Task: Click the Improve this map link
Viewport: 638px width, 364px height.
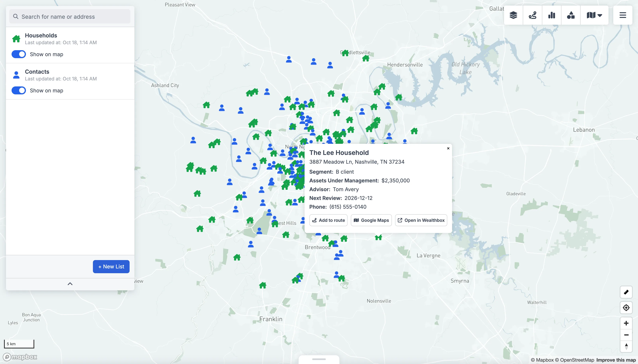Action: coord(616,360)
